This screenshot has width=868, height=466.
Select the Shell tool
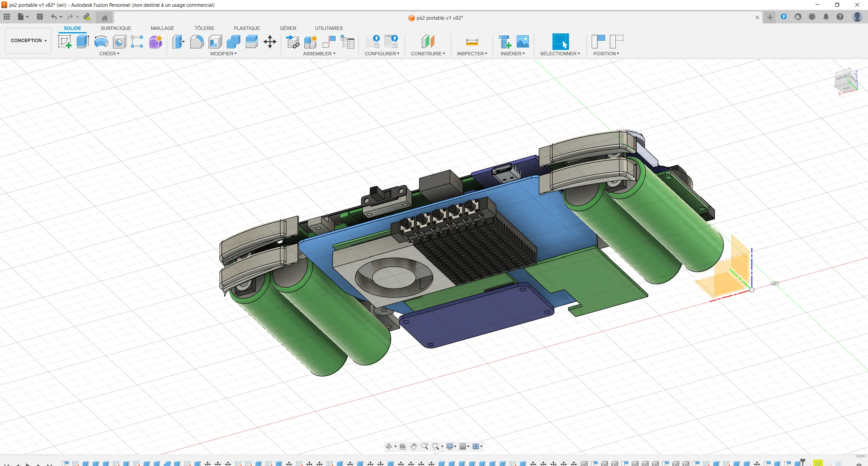pos(215,42)
